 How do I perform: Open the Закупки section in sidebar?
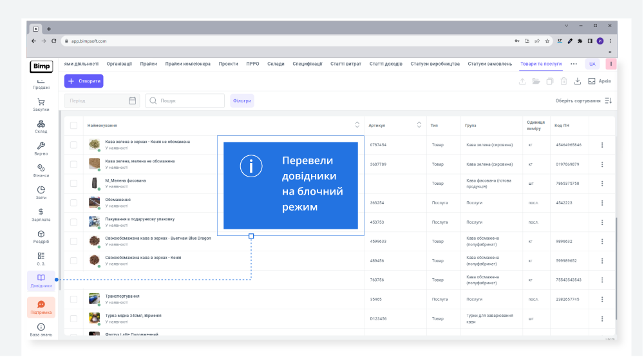coord(41,104)
